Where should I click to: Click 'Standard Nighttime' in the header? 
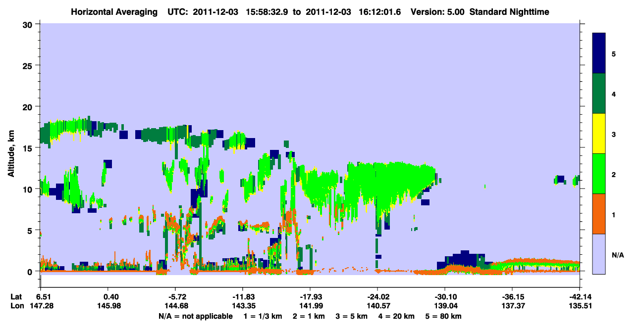(x=509, y=11)
